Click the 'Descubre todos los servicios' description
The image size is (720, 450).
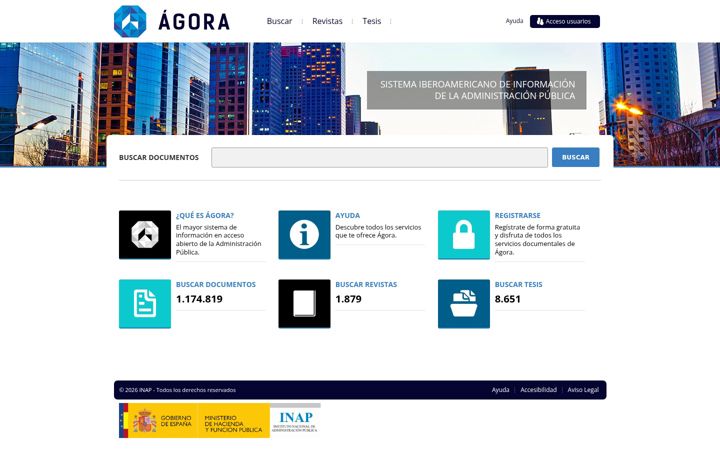coord(378,231)
